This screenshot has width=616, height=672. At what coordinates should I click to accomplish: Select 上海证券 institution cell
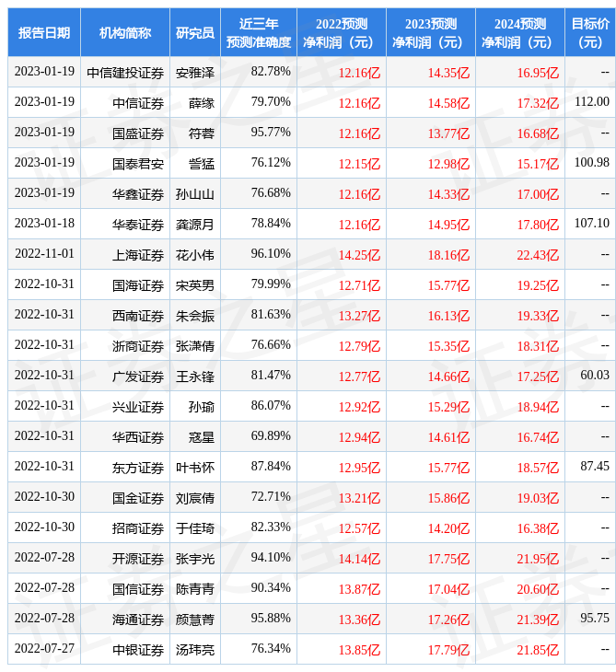(x=125, y=255)
